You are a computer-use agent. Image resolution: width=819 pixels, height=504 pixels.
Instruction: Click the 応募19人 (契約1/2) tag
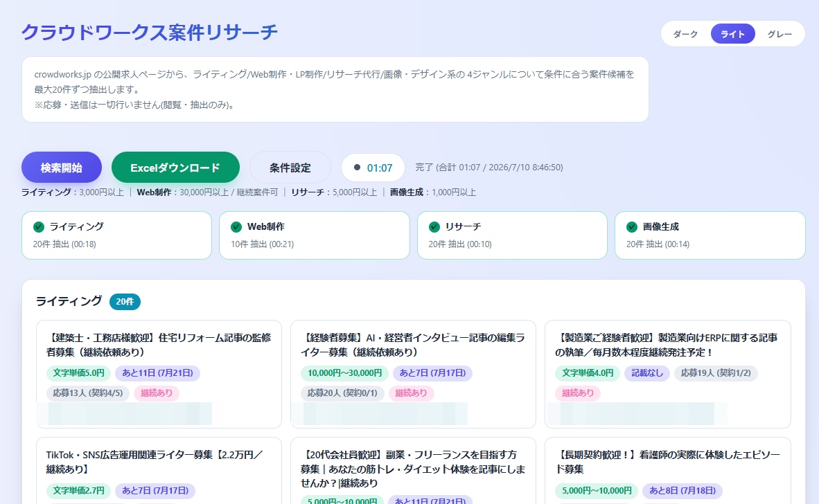click(716, 373)
